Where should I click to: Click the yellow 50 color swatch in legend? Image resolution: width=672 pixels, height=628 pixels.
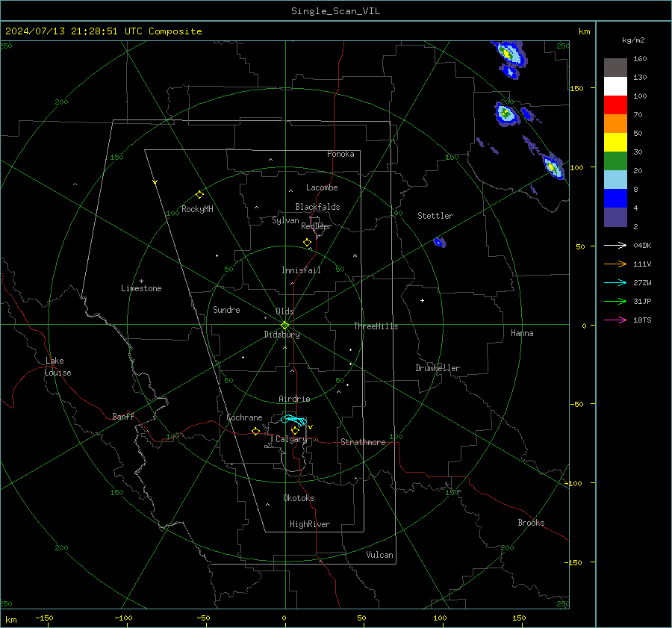tap(615, 143)
